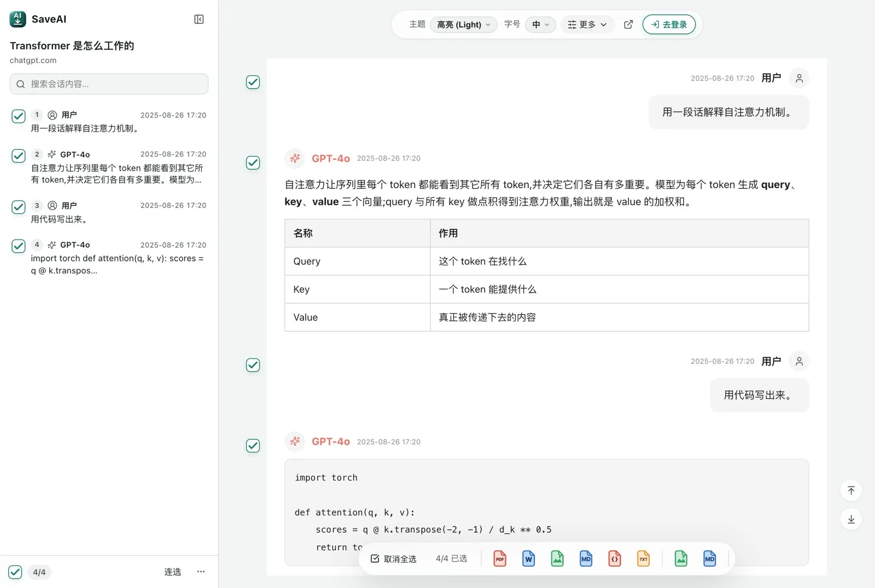Jump to top of conversation
This screenshot has width=875, height=588.
click(851, 490)
